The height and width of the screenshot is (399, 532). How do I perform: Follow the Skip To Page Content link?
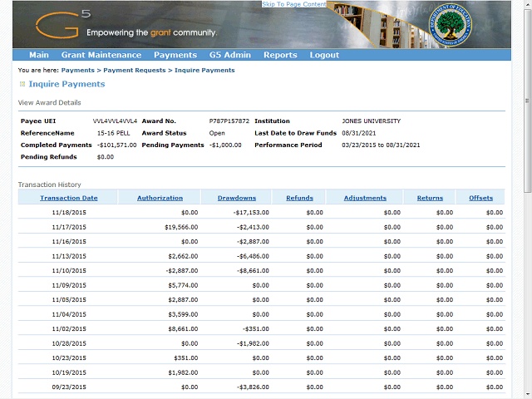click(294, 4)
